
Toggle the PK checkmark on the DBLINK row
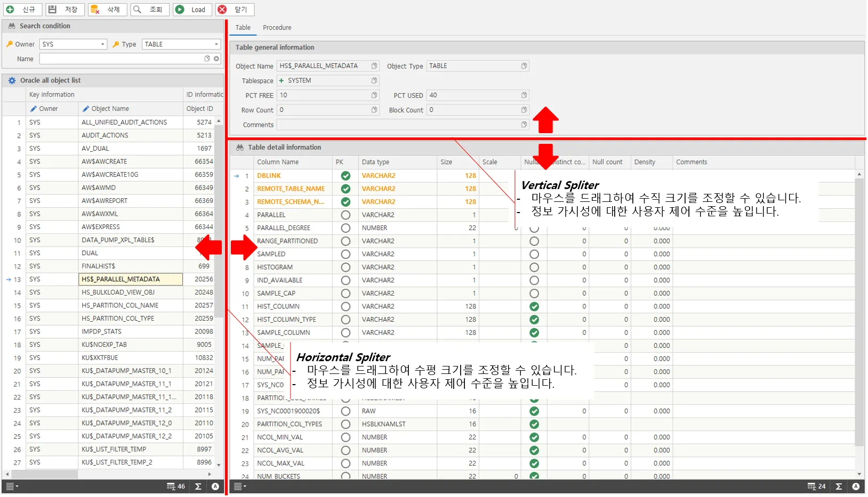pyautogui.click(x=345, y=175)
